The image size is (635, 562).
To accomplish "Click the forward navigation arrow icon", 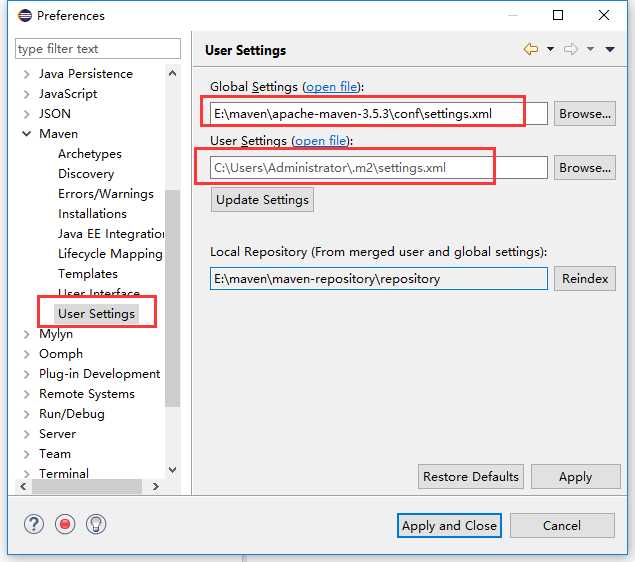I will click(571, 49).
